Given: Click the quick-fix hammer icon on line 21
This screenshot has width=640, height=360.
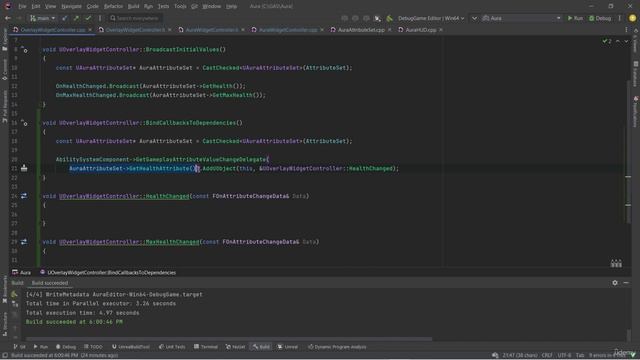Looking at the screenshot, I should click(x=24, y=168).
